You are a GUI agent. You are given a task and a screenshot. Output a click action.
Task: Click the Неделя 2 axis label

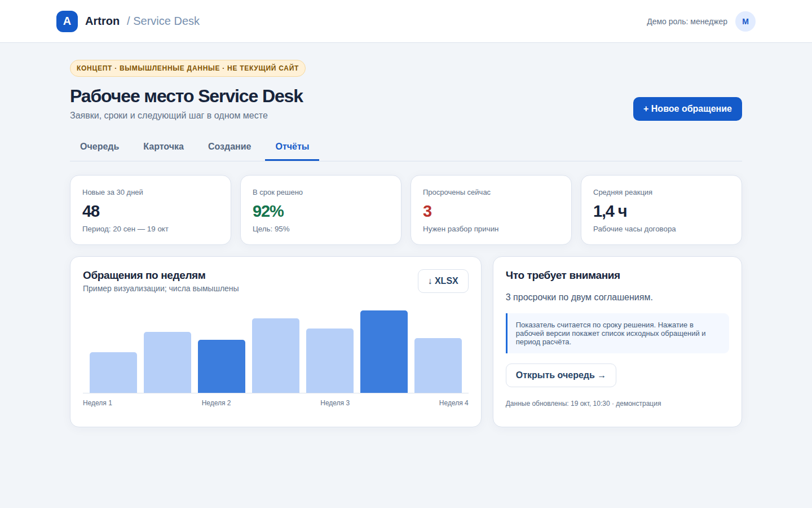coord(217,403)
